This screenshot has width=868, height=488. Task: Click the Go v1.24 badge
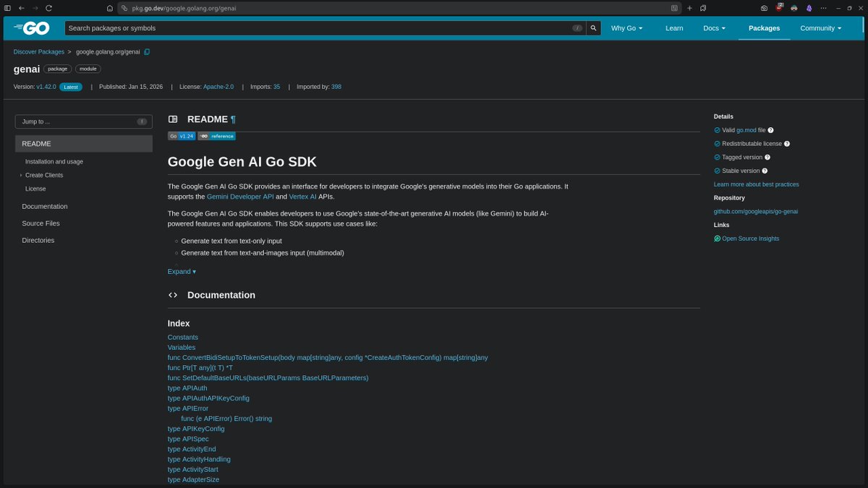pyautogui.click(x=182, y=136)
